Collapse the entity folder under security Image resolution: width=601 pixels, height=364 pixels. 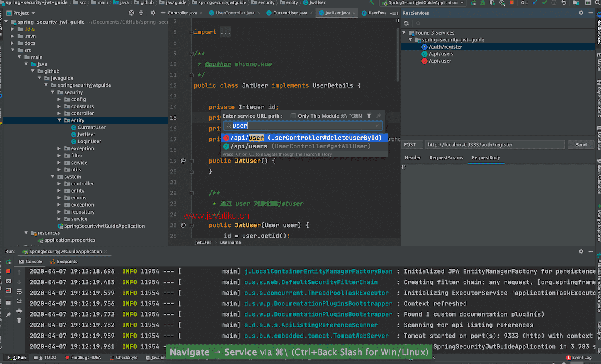[59, 120]
